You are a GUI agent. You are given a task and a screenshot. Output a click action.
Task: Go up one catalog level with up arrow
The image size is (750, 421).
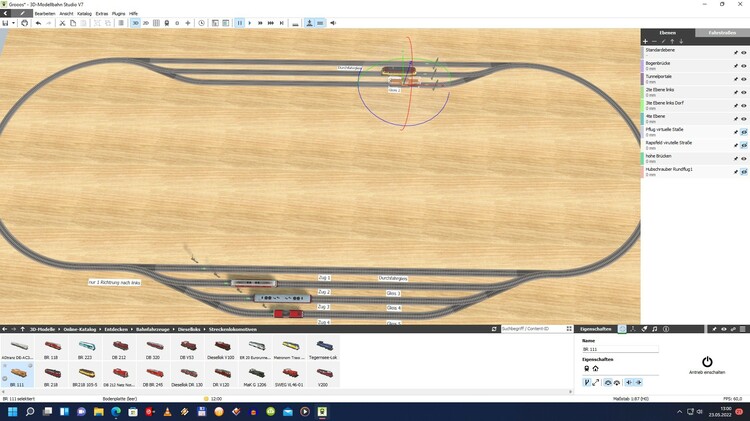coord(22,329)
